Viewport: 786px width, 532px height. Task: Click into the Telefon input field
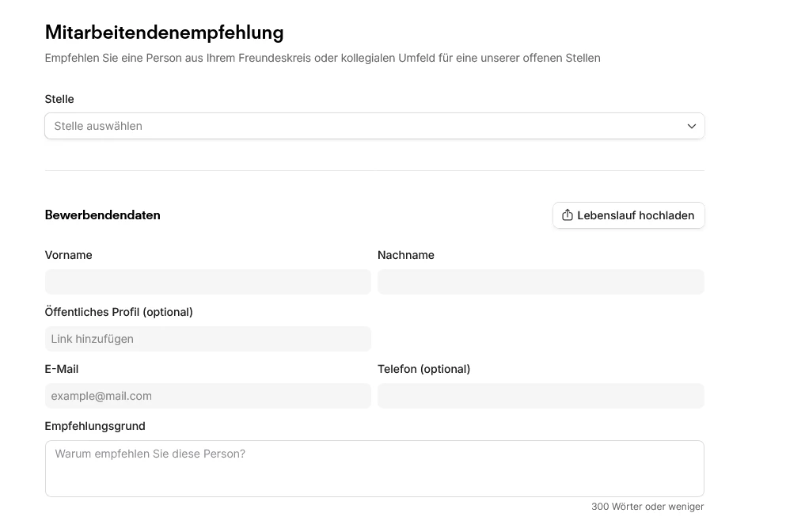541,396
